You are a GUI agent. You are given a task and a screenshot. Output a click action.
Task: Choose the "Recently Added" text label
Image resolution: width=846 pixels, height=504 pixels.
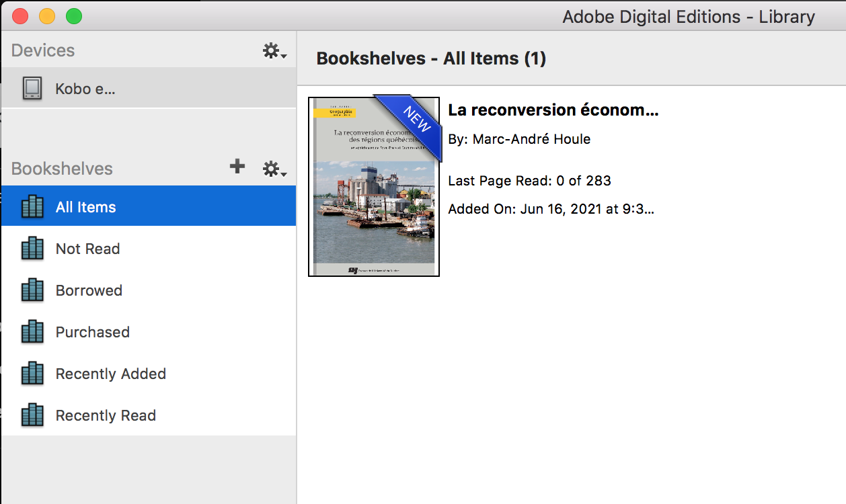tap(110, 374)
